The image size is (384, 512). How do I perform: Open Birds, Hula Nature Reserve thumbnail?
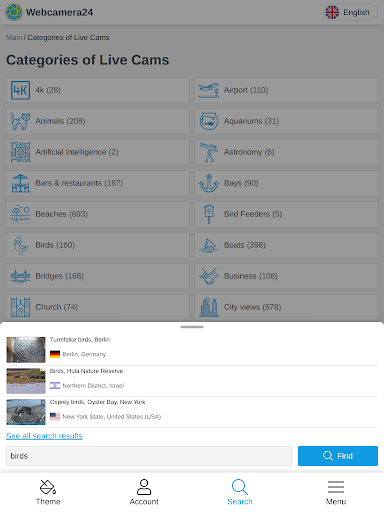26,381
